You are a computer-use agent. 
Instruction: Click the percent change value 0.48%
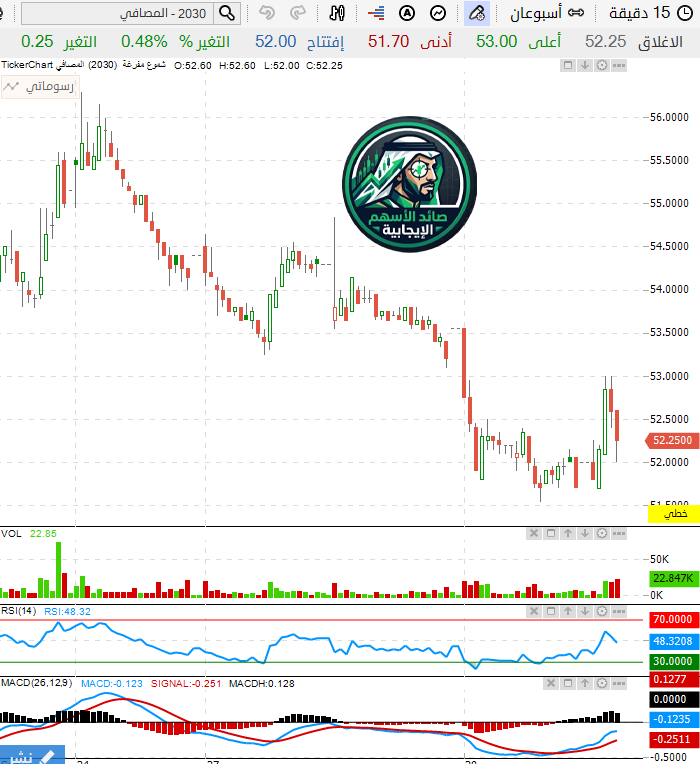(144, 41)
